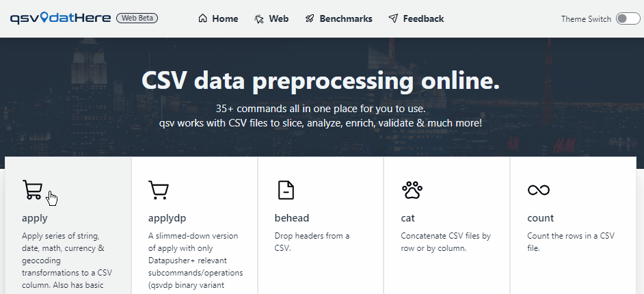Toggle the Theme Switch
This screenshot has width=644, height=294.
(x=628, y=18)
